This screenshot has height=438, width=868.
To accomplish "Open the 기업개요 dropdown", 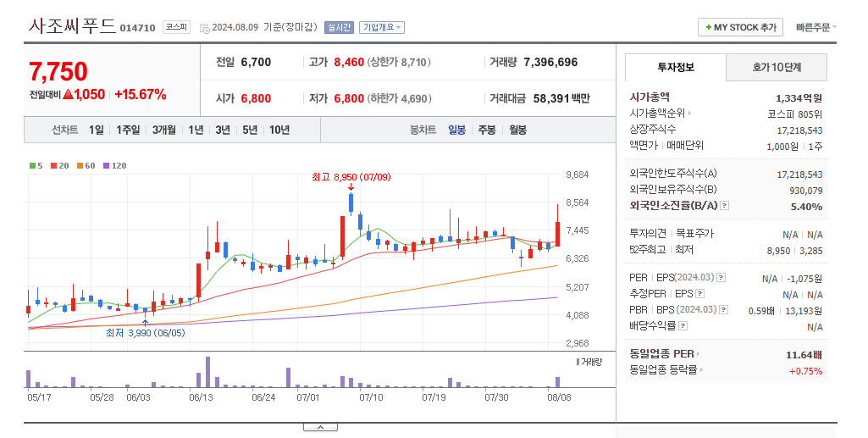I will pyautogui.click(x=382, y=27).
